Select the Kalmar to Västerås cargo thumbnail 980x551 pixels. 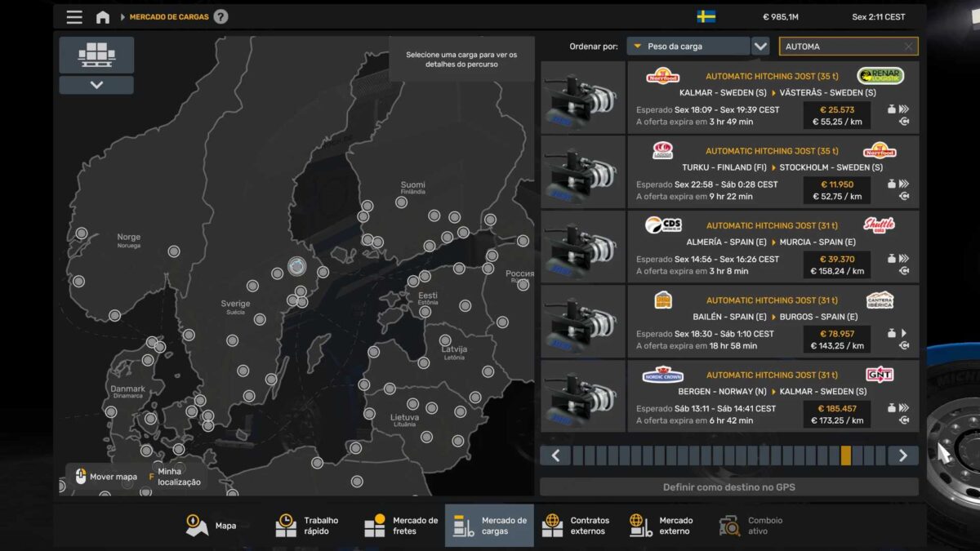[x=582, y=98]
